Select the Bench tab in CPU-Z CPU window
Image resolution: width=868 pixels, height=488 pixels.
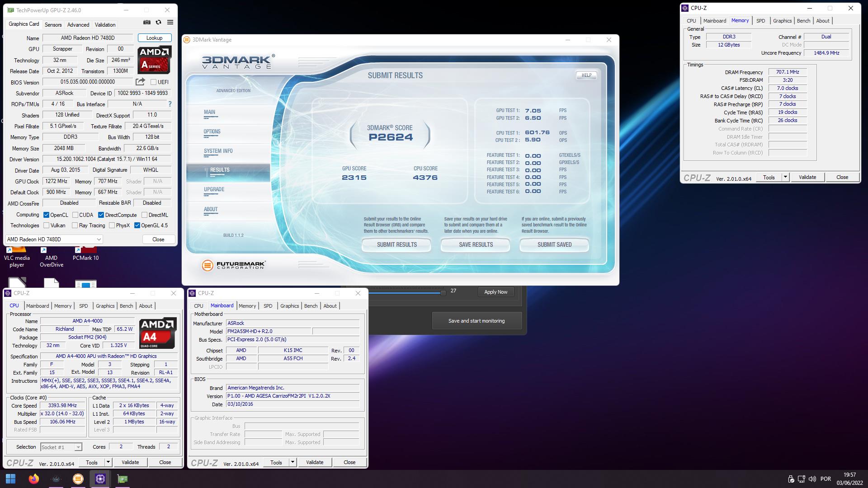pos(126,306)
